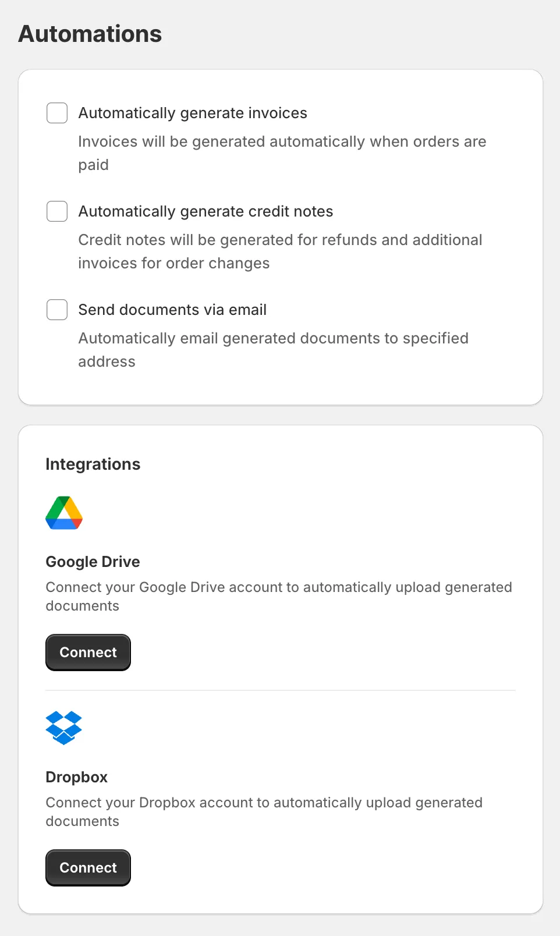Click the Connect button under Google Drive
The image size is (560, 936).
[87, 652]
